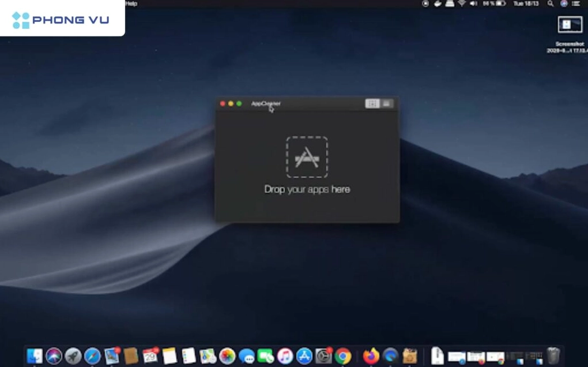The image size is (588, 367).
Task: Launch Firefox from the dock
Action: (x=371, y=355)
